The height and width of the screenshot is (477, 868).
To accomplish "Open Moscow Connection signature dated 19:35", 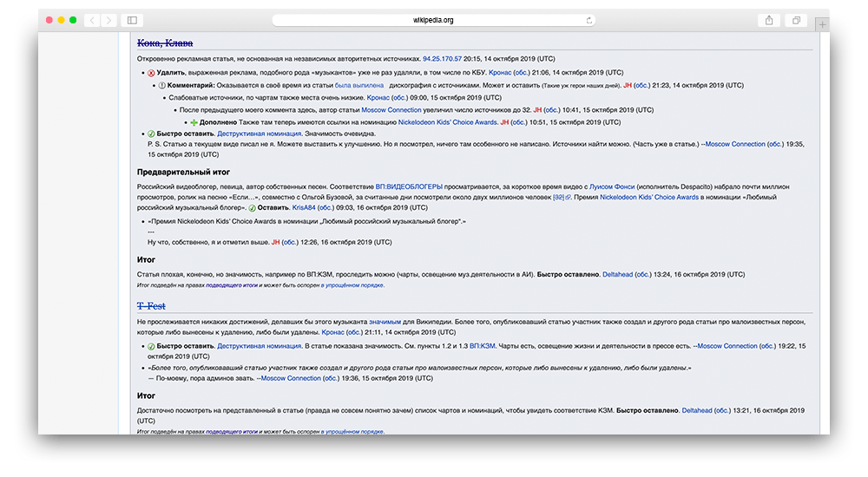I will tap(735, 144).
